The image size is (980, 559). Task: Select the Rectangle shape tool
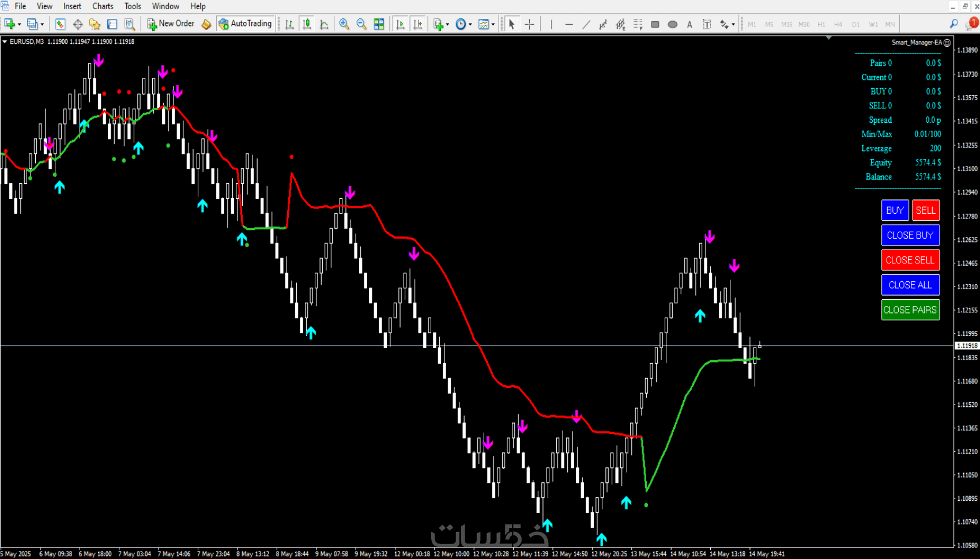[x=655, y=24]
